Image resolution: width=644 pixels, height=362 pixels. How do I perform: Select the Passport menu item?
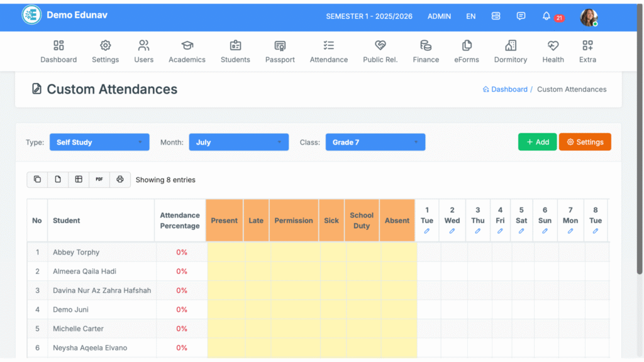[280, 52]
